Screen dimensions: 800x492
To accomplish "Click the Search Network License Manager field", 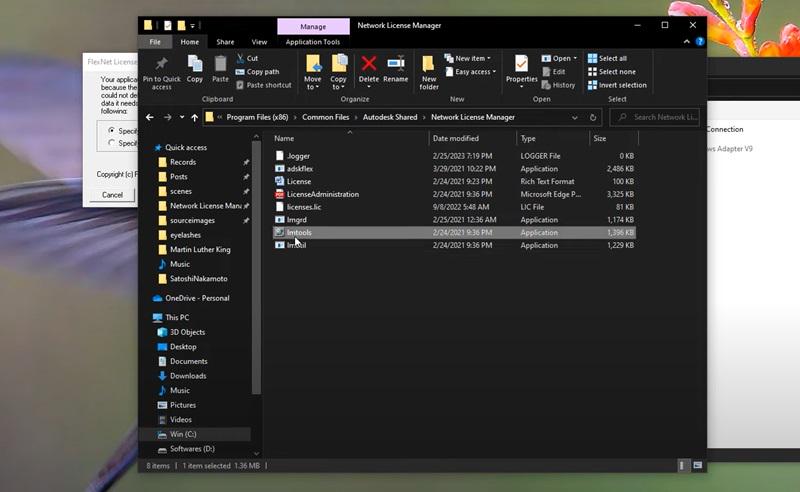I will pyautogui.click(x=655, y=117).
